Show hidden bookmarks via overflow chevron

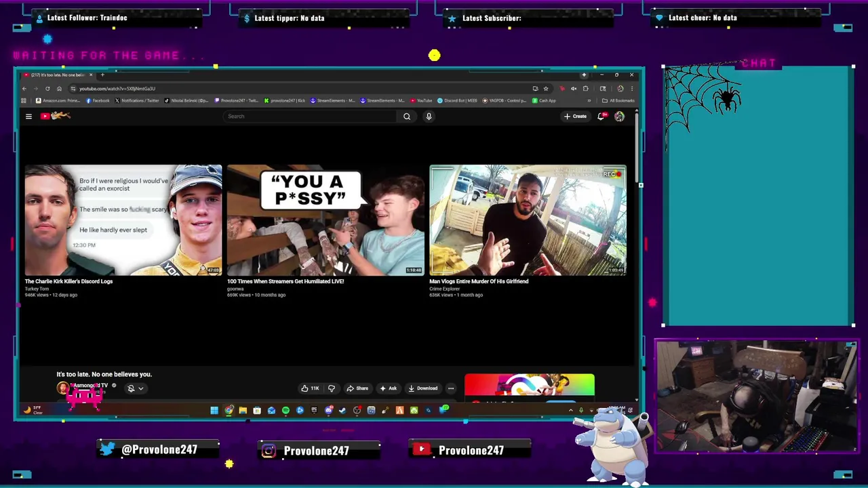589,100
